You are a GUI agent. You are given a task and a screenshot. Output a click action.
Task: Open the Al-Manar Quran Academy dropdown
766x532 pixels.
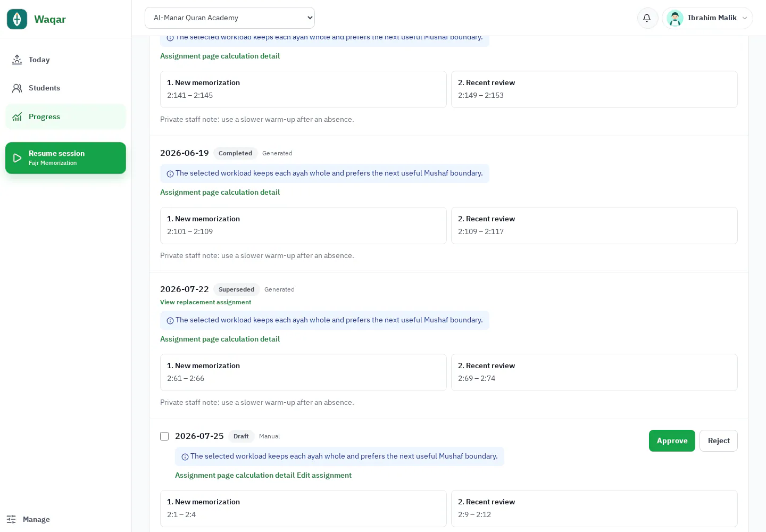pyautogui.click(x=230, y=18)
